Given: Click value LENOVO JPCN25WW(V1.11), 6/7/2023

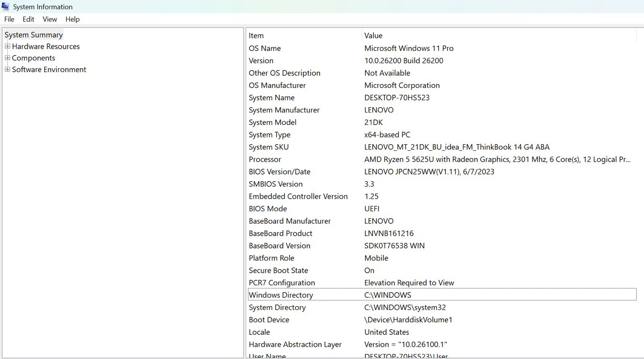Looking at the screenshot, I should 429,172.
